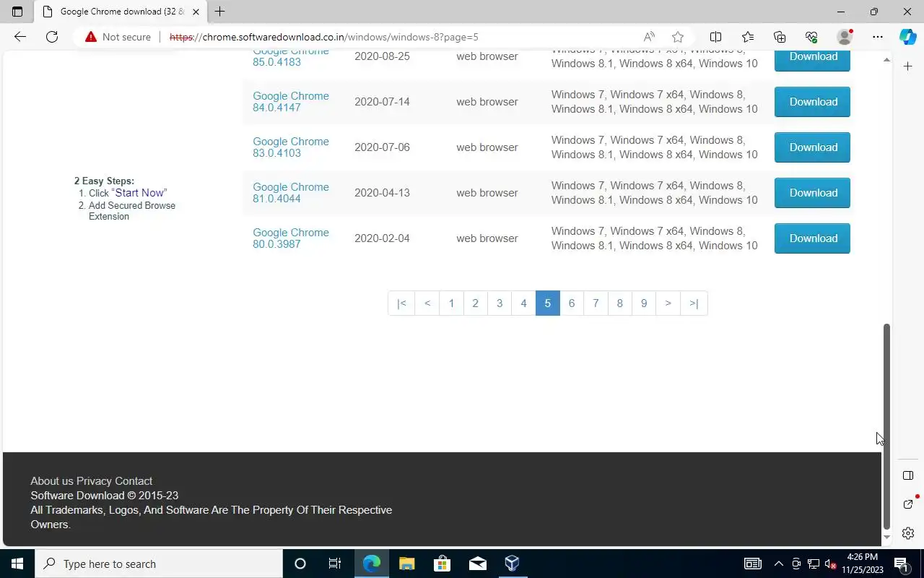Jump to last page of pagination
Screen dimensions: 924x578
[x=694, y=303]
